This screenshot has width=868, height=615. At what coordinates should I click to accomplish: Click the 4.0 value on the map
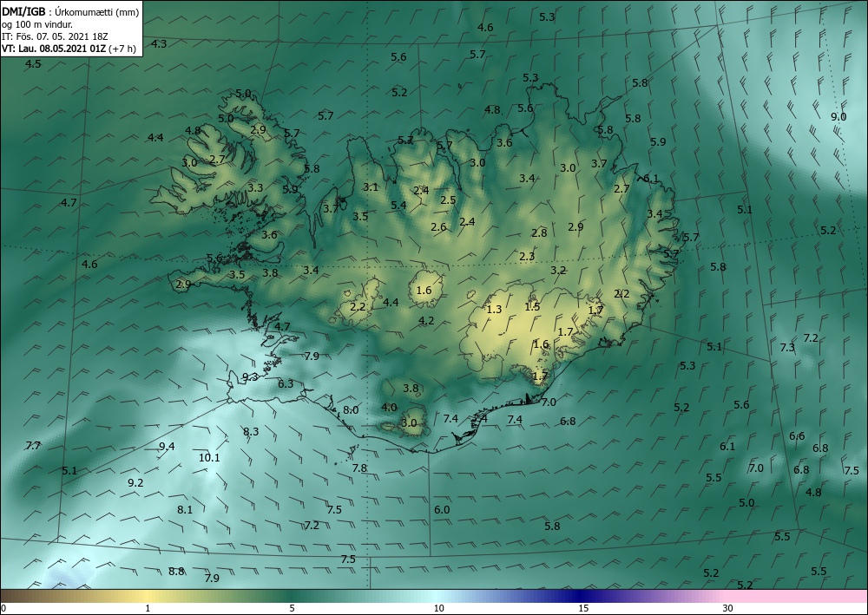[x=389, y=408]
